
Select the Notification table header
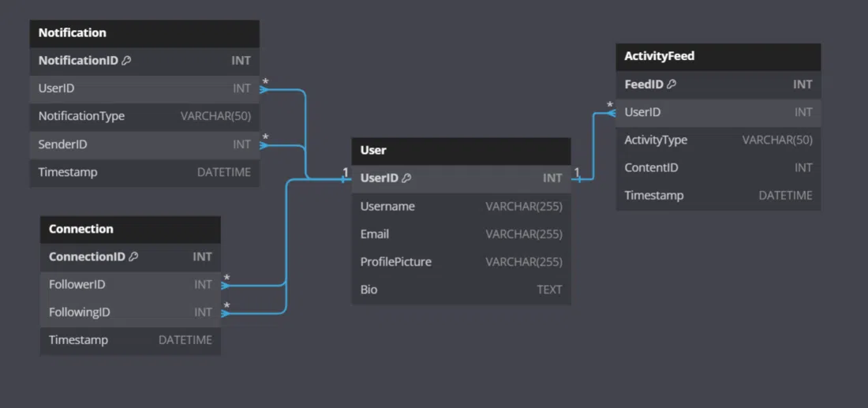coord(144,33)
